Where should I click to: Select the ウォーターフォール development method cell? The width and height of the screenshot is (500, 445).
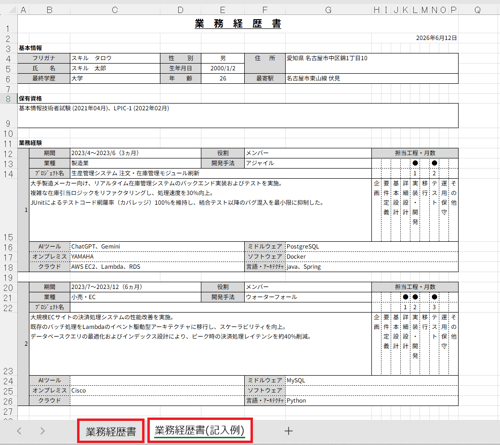coord(308,297)
